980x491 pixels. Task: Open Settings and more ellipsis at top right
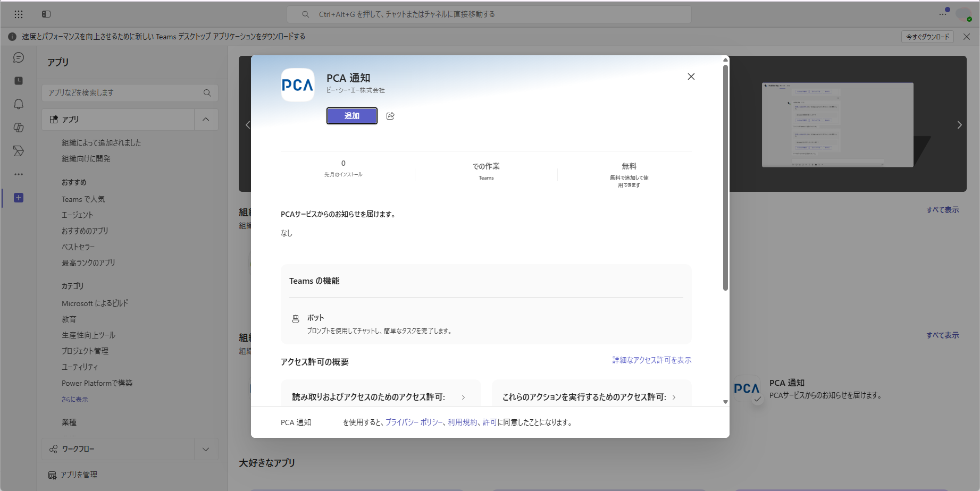(943, 14)
